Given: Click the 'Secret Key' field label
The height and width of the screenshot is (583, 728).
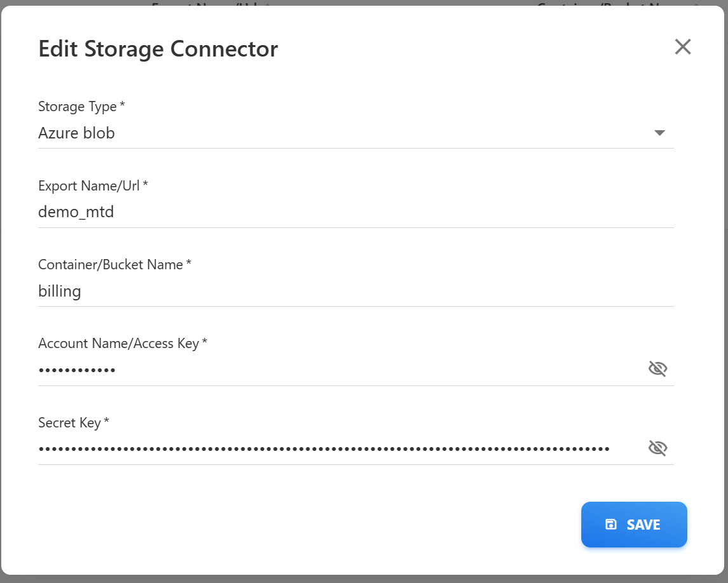Looking at the screenshot, I should coord(69,422).
